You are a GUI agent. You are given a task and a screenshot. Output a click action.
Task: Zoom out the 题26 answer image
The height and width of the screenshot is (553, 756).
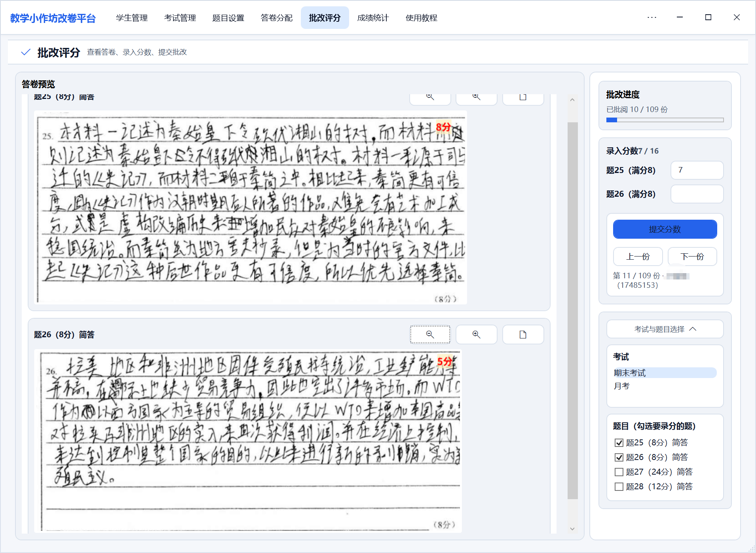(x=430, y=334)
